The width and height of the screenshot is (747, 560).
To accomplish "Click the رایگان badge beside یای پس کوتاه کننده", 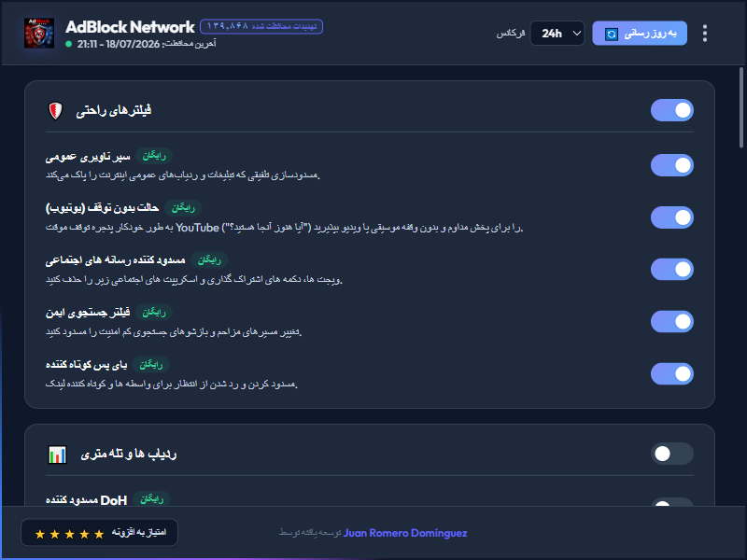I will pos(151,365).
